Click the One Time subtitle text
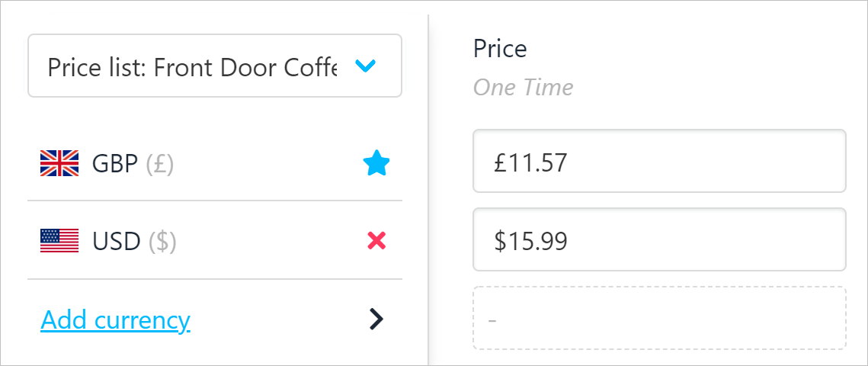The image size is (868, 366). click(523, 87)
